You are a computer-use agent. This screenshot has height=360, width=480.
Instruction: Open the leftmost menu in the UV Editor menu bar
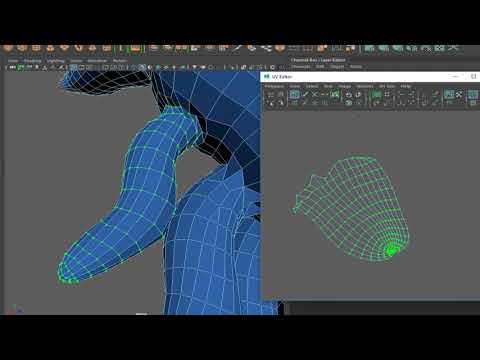pos(274,86)
